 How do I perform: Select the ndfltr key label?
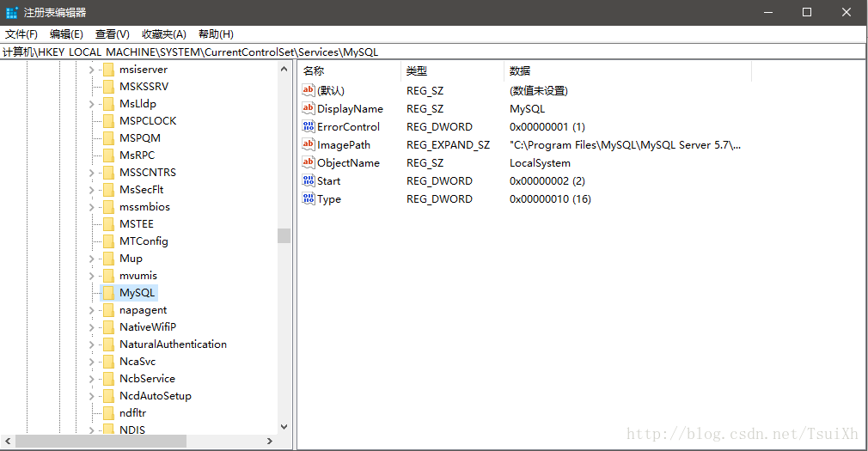point(133,413)
